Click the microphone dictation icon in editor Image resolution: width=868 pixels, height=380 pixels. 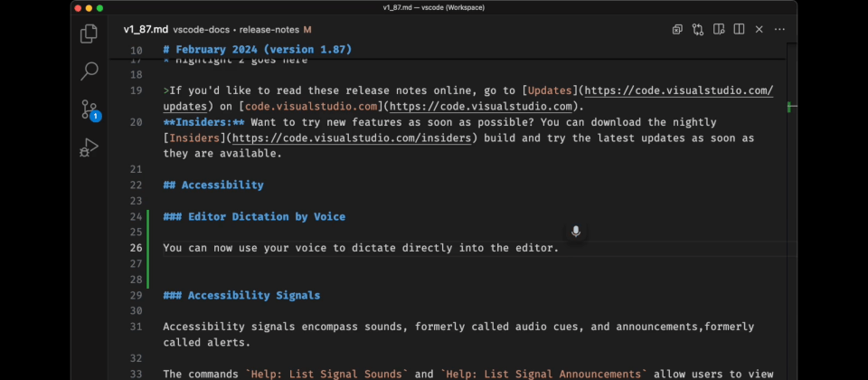pyautogui.click(x=575, y=232)
